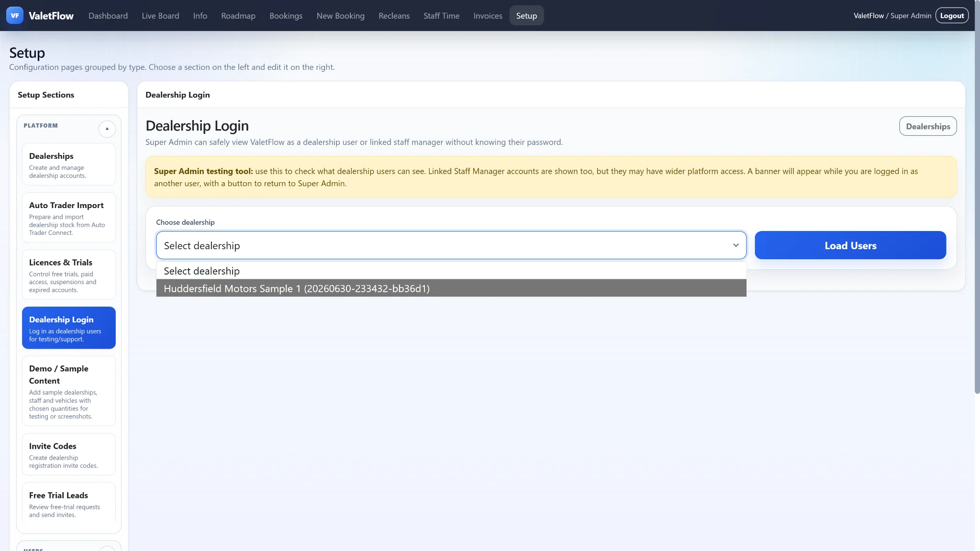
Task: Select the Setup nav tab
Action: coord(526,16)
